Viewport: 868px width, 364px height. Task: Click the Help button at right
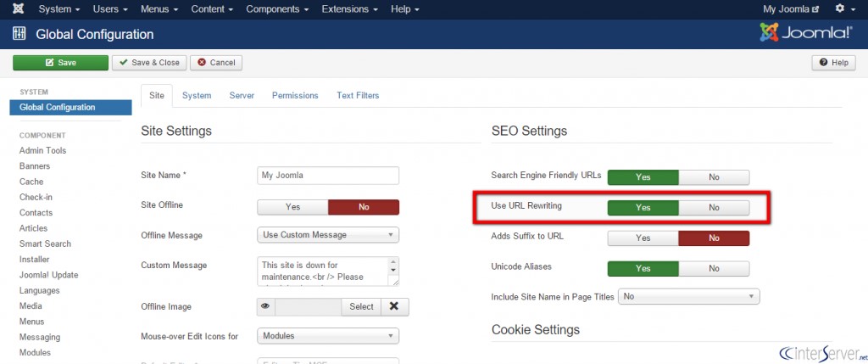834,63
